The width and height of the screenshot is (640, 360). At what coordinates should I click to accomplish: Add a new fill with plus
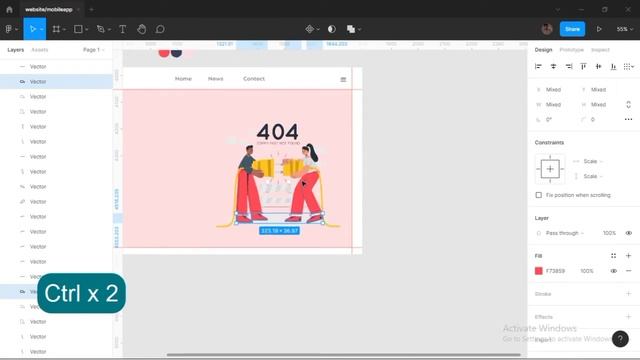[x=628, y=256]
